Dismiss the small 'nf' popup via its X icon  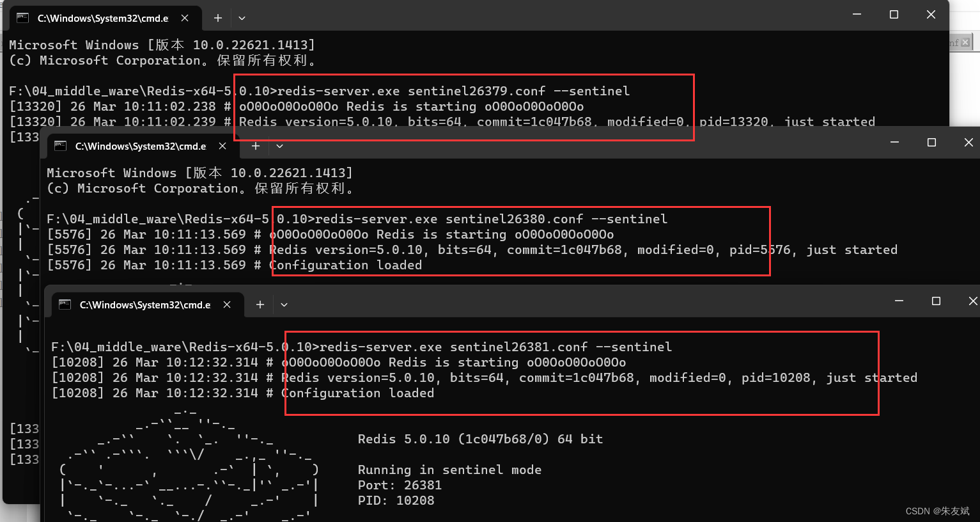tap(966, 42)
